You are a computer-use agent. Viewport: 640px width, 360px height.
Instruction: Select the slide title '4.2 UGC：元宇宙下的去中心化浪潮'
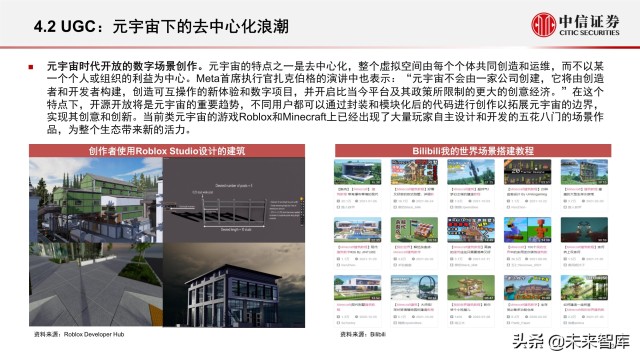161,27
